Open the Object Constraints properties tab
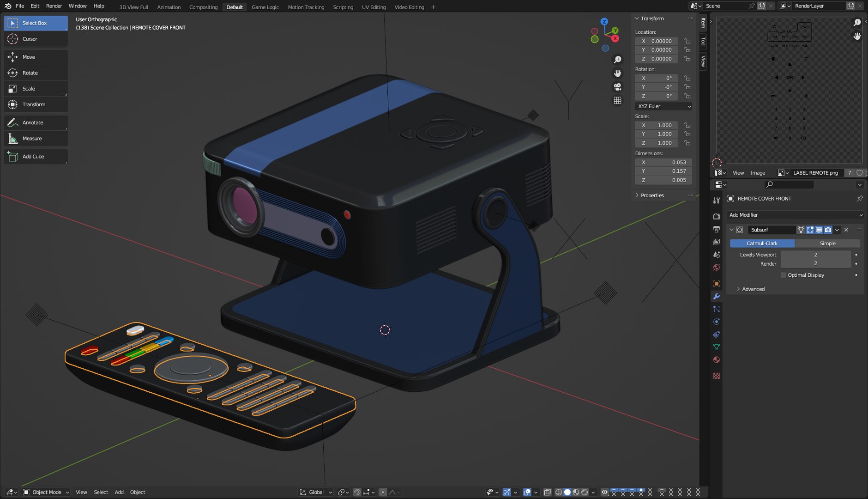This screenshot has height=499, width=868. [x=717, y=335]
